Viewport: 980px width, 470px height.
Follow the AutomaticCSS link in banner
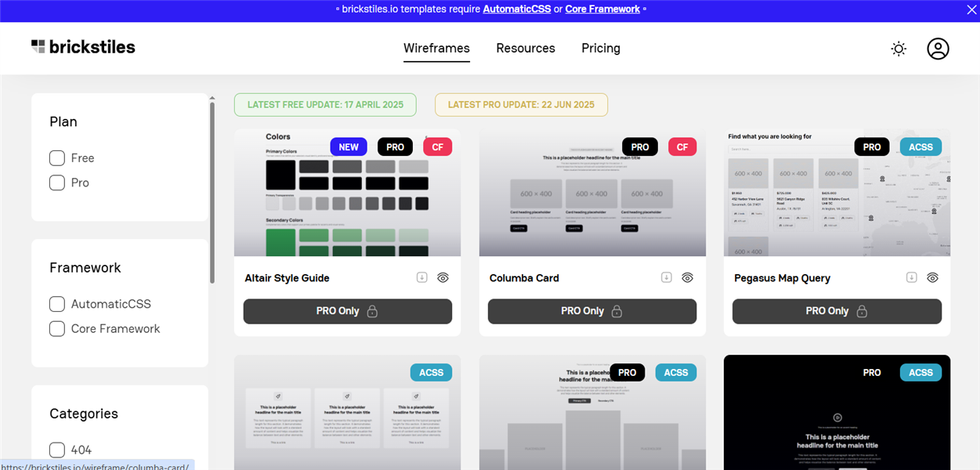tap(516, 9)
